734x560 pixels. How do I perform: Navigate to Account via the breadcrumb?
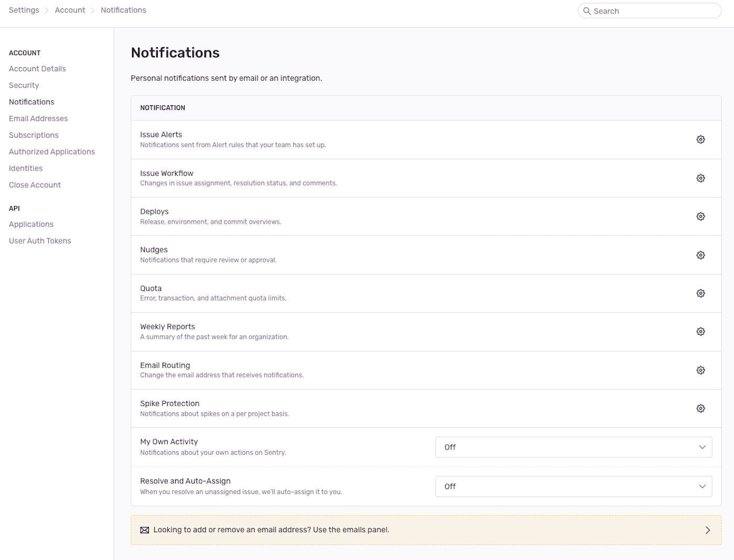point(70,9)
